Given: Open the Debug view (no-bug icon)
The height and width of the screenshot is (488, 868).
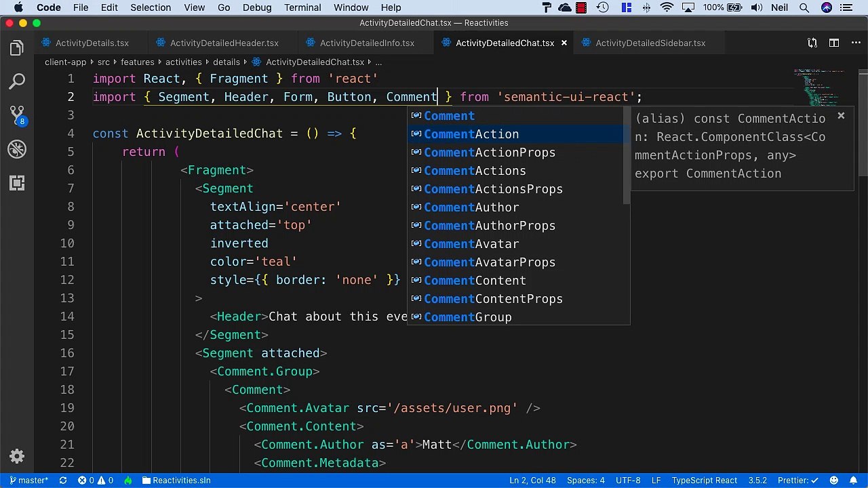Looking at the screenshot, I should pyautogui.click(x=17, y=149).
